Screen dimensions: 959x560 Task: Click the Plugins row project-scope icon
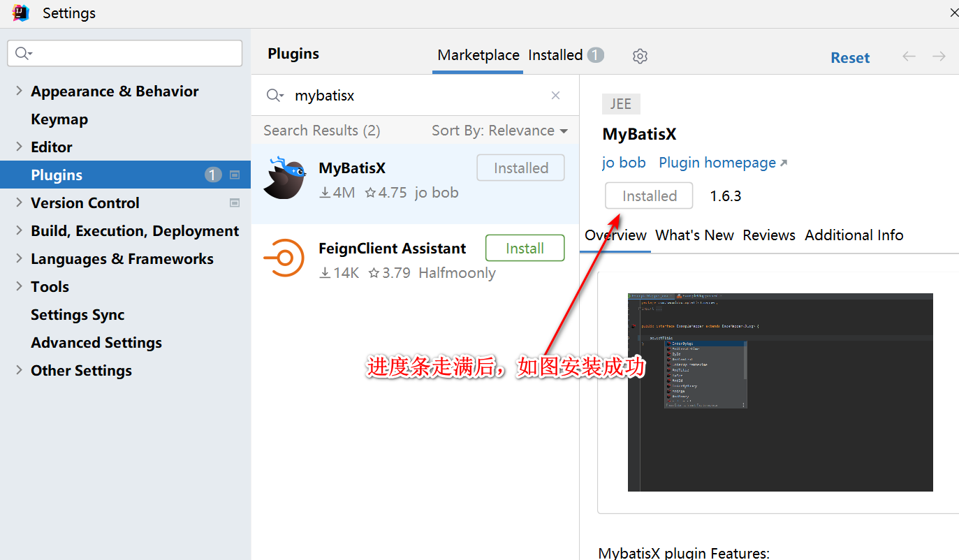point(235,175)
